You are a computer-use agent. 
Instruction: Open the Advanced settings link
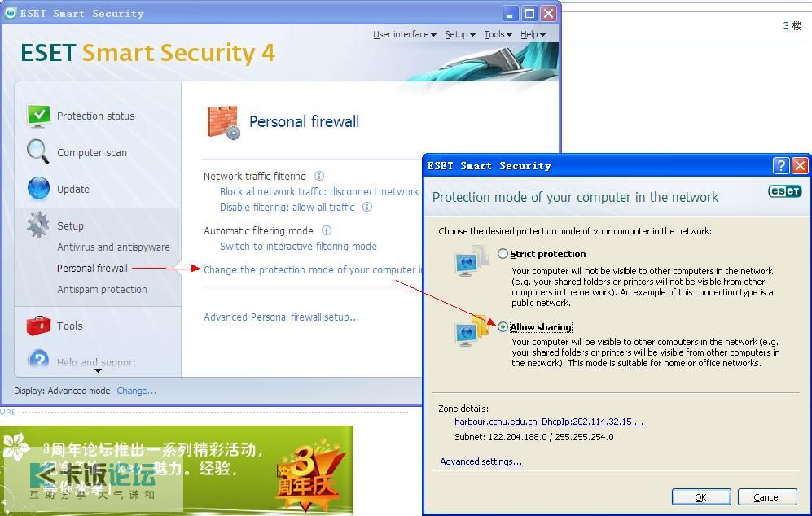point(481,461)
